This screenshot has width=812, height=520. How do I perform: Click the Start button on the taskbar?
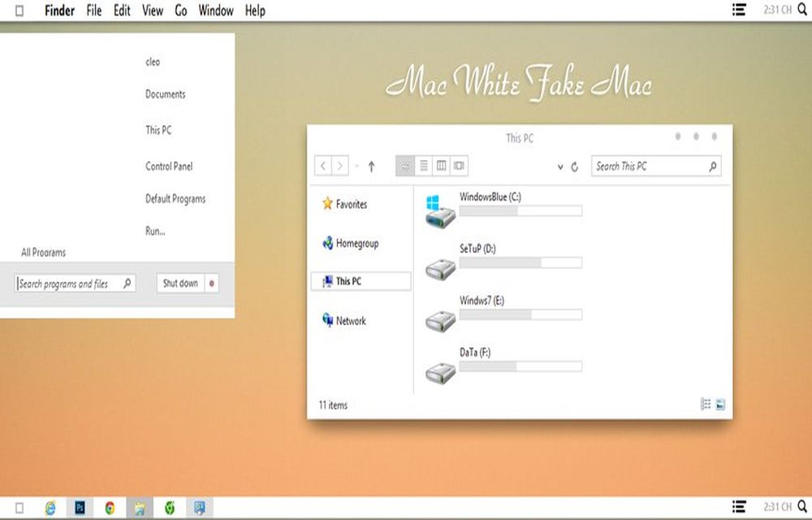pyautogui.click(x=19, y=508)
